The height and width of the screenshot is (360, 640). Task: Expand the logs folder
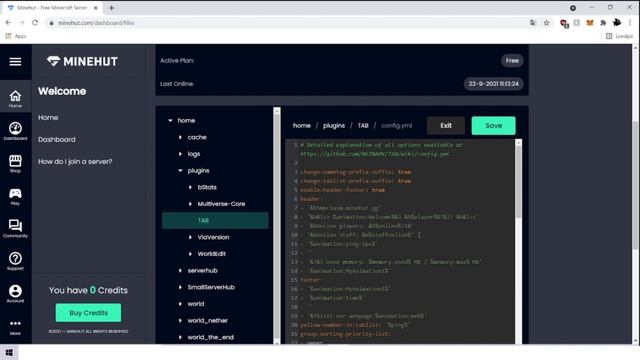point(180,154)
